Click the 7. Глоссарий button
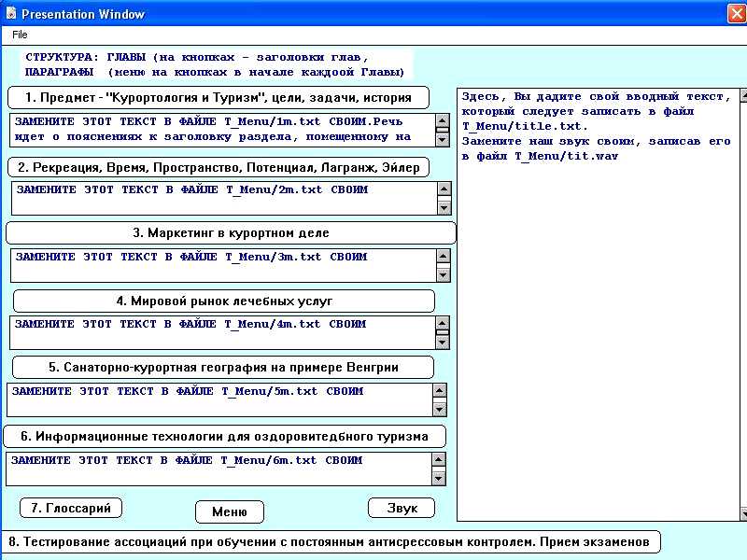Image resolution: width=747 pixels, height=560 pixels. pyautogui.click(x=71, y=508)
